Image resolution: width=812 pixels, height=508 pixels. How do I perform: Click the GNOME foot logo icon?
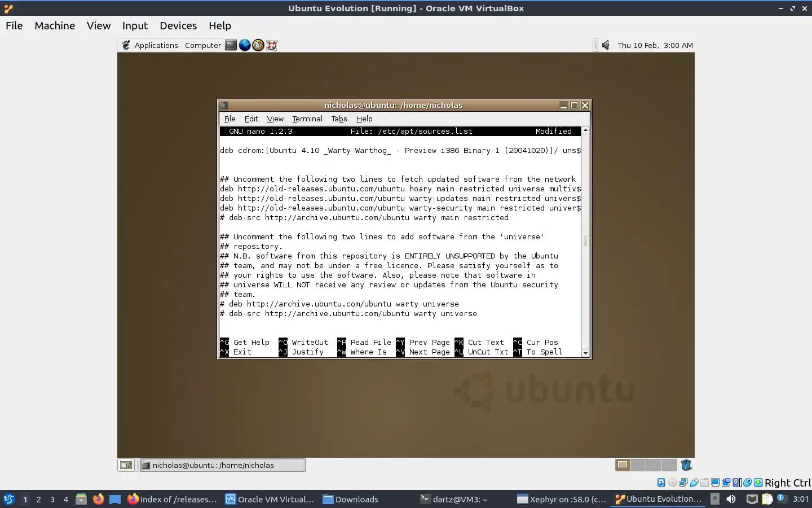coord(126,45)
